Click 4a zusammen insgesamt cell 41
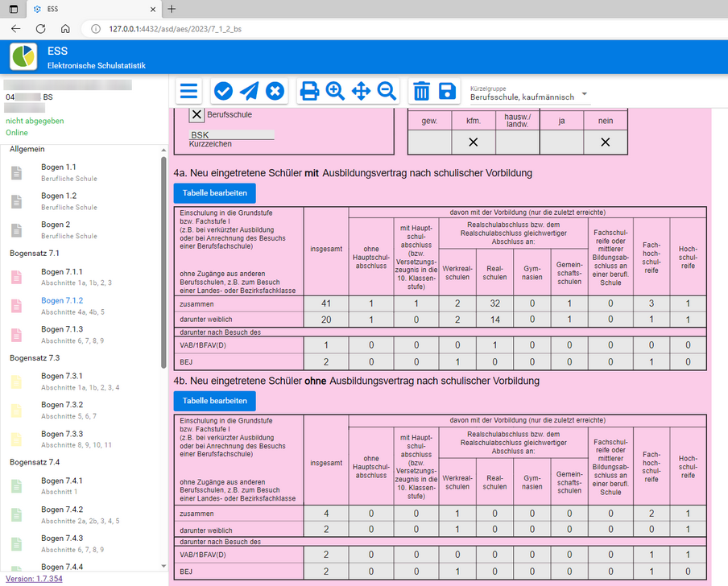Image resolution: width=728 pixels, height=586 pixels. pyautogui.click(x=326, y=303)
